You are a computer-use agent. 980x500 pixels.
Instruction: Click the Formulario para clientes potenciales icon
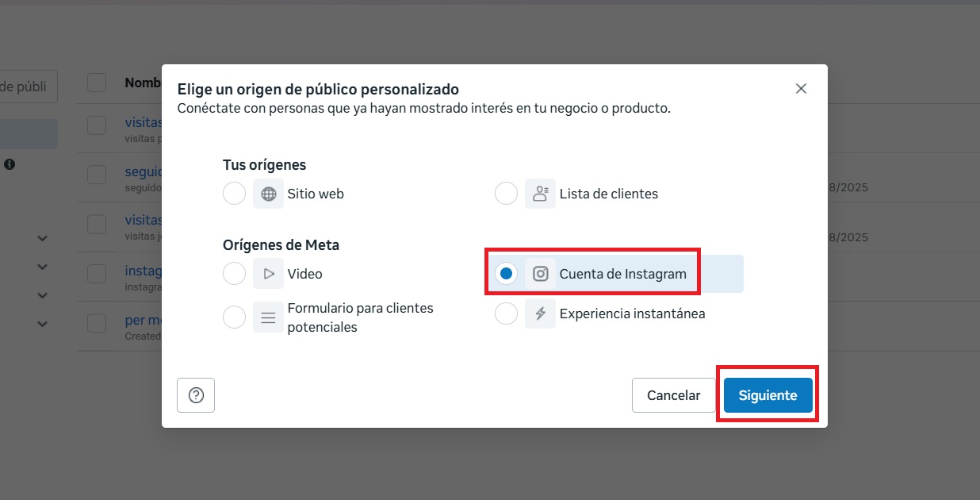[268, 317]
